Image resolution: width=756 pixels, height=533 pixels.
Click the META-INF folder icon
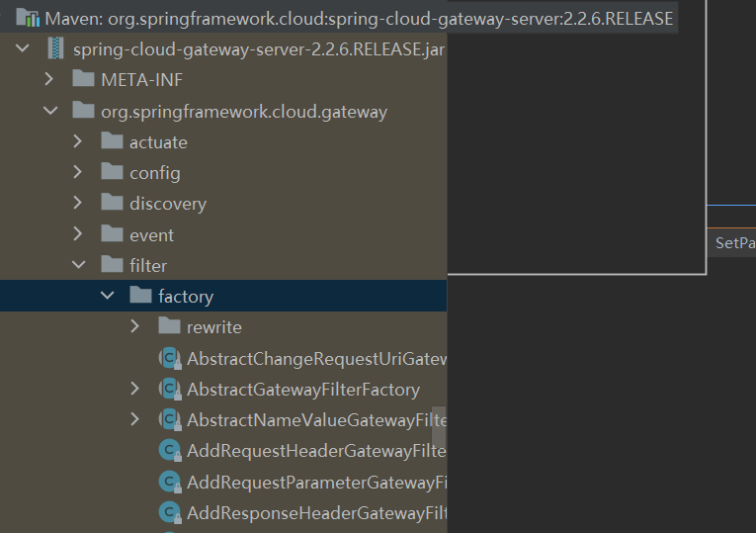tap(83, 79)
